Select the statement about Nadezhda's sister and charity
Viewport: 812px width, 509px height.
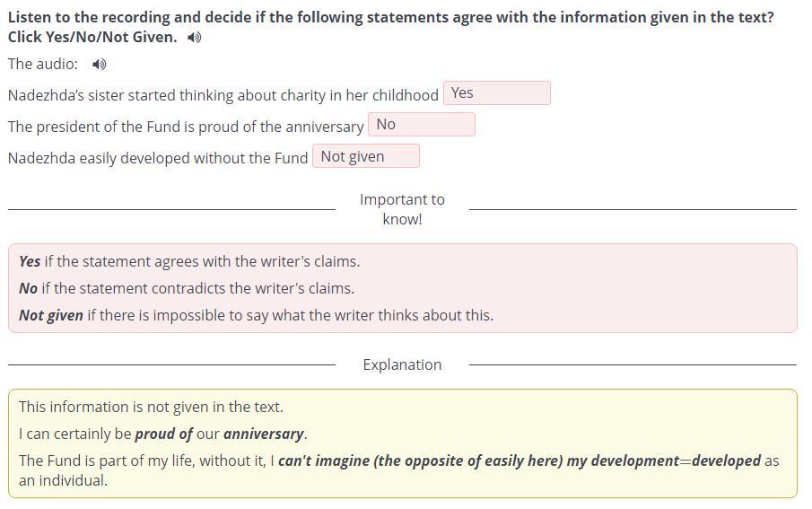[x=223, y=95]
